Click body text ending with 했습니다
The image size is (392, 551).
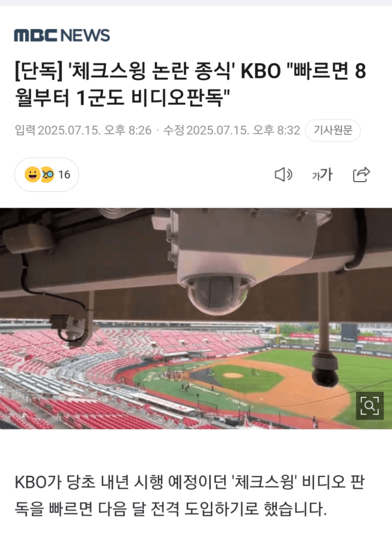pyautogui.click(x=171, y=509)
